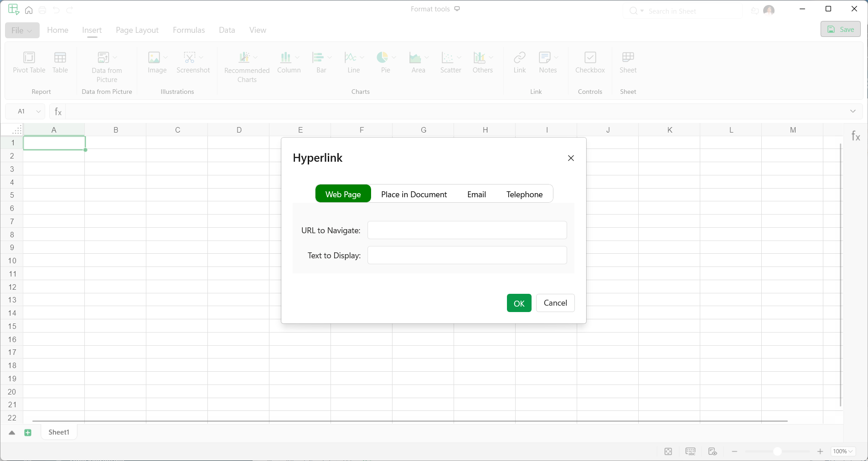The image size is (868, 461).
Task: Expand the Screenshot dropdown arrow
Action: [201, 57]
